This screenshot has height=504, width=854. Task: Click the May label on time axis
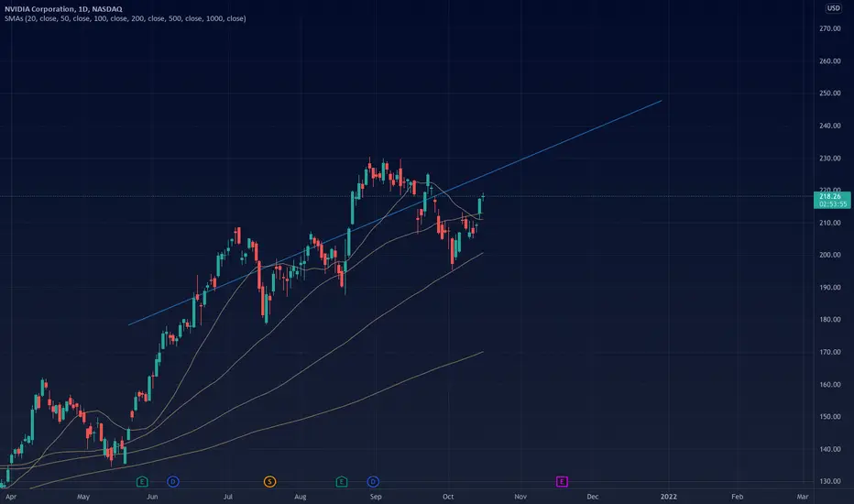(83, 497)
